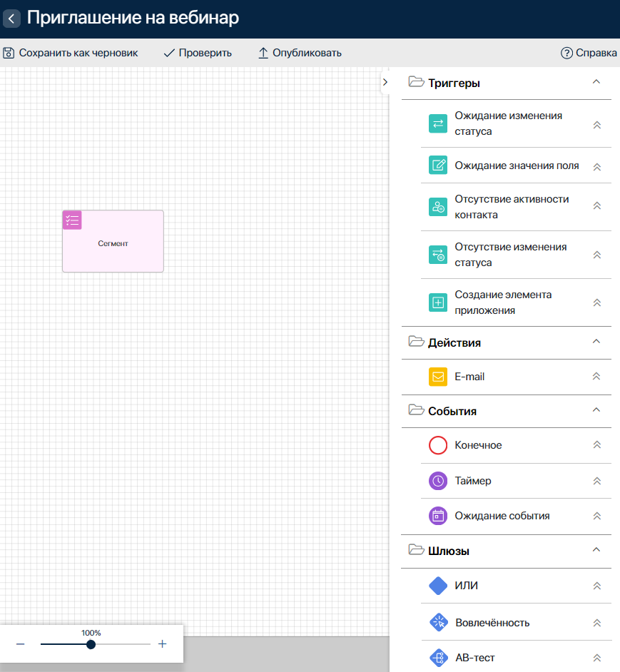Screen dimensions: 620x672
Task: Select the АВ-тест gateway icon
Action: [x=439, y=658]
